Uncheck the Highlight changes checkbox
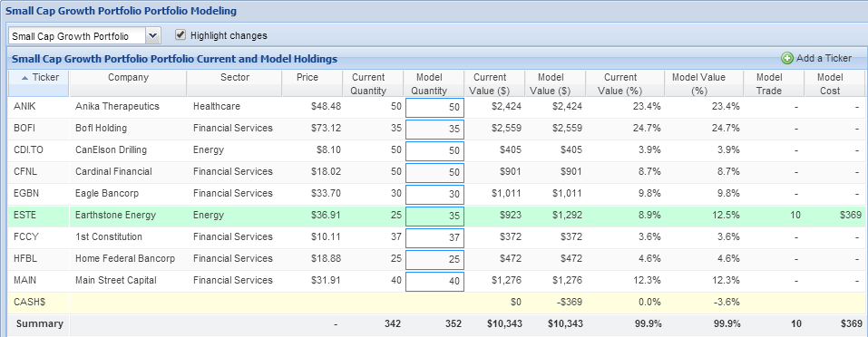The width and height of the screenshot is (868, 337). pyautogui.click(x=180, y=34)
